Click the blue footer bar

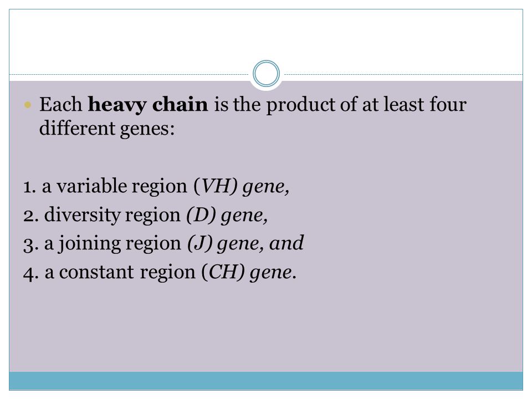click(x=266, y=381)
